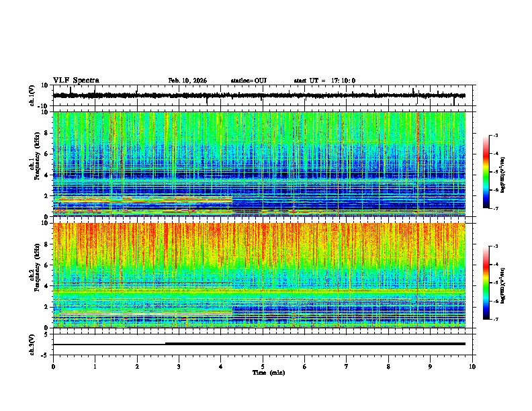Screen dimensions: 532x411
Task: Click the "station=OUI" header label
Action: 249,81
